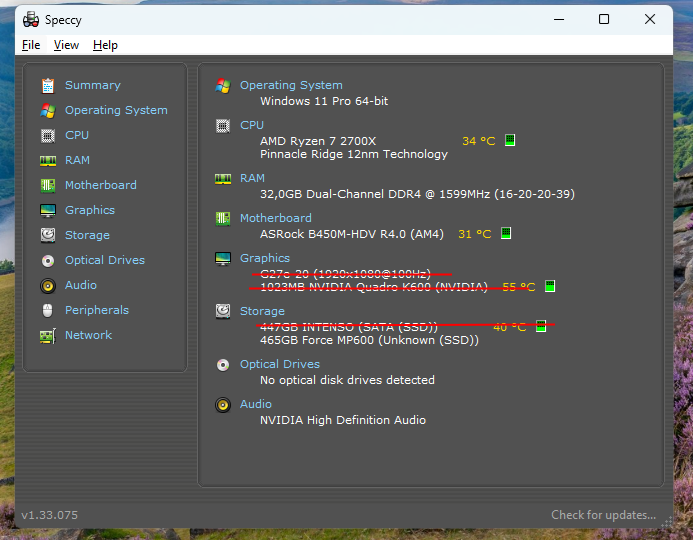Click '465GB Force MP600' storage line
Screen dimensions: 693x540
click(369, 340)
